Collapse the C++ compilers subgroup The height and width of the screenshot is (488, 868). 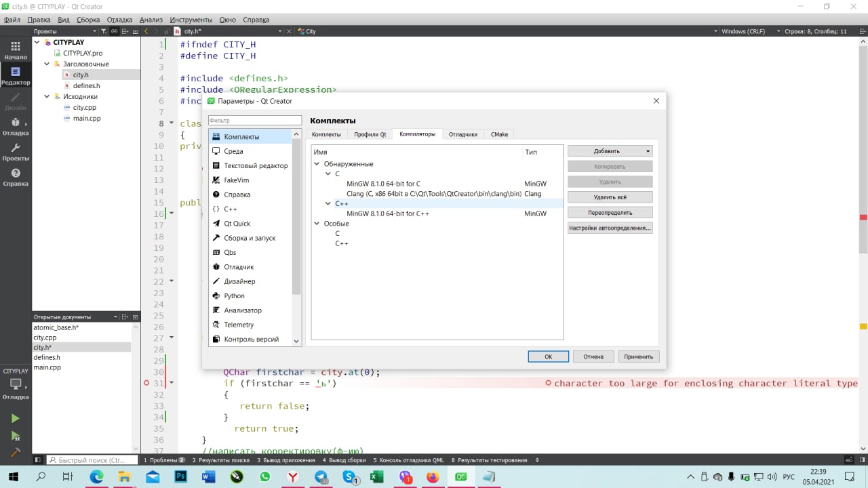pos(328,203)
